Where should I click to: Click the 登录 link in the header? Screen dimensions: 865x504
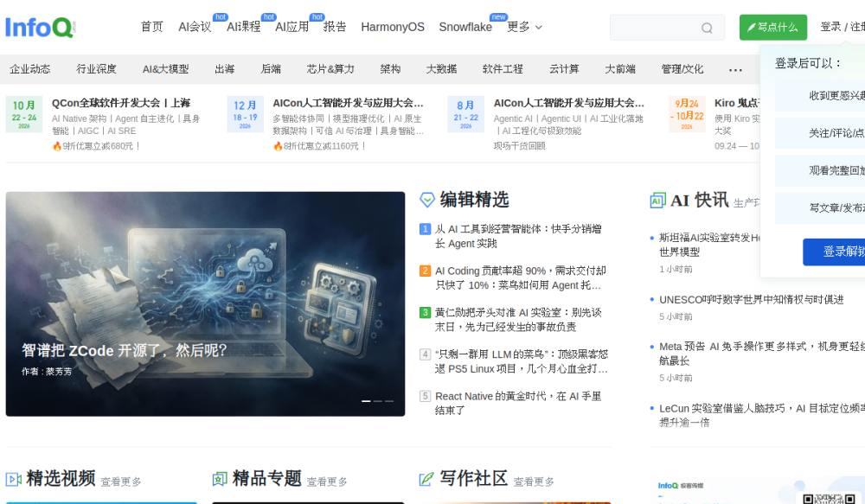(x=830, y=27)
